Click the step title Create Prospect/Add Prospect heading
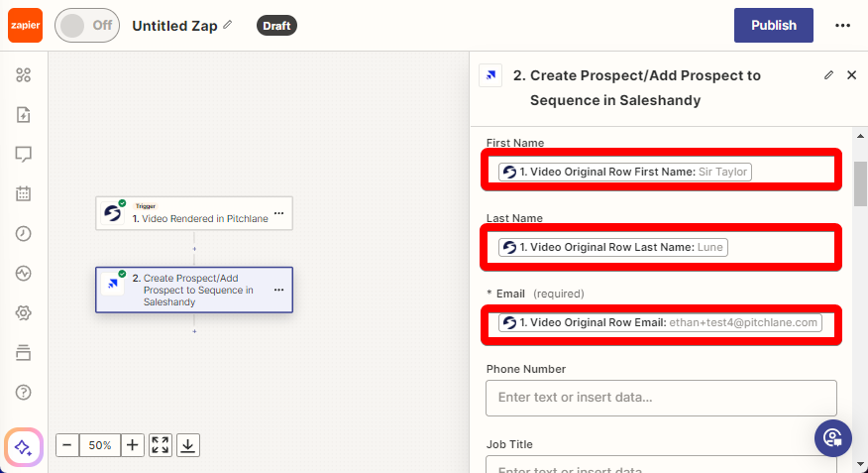The image size is (868, 473). 636,87
